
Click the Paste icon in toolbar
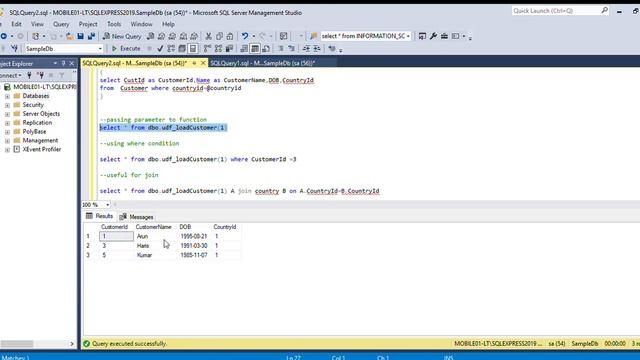click(230, 36)
